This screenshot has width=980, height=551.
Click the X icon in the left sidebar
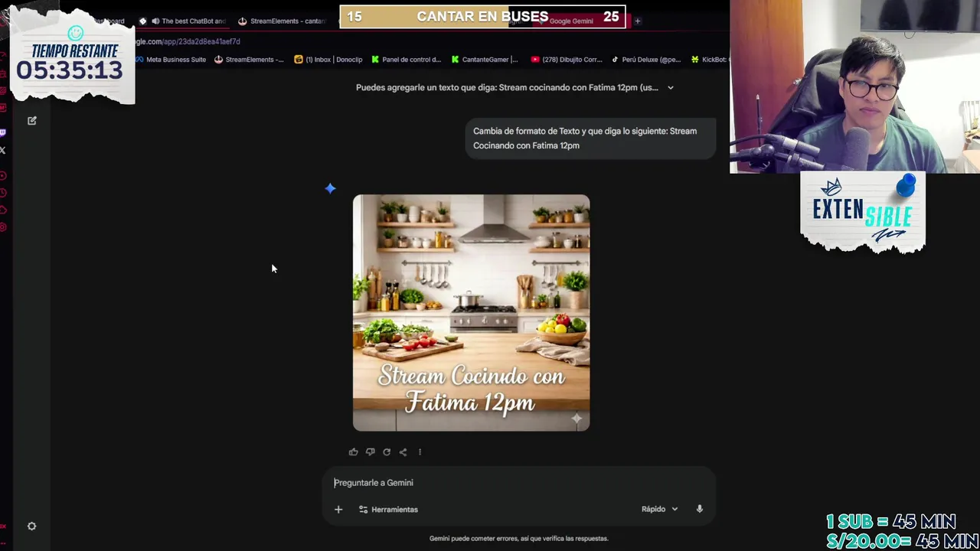point(3,151)
